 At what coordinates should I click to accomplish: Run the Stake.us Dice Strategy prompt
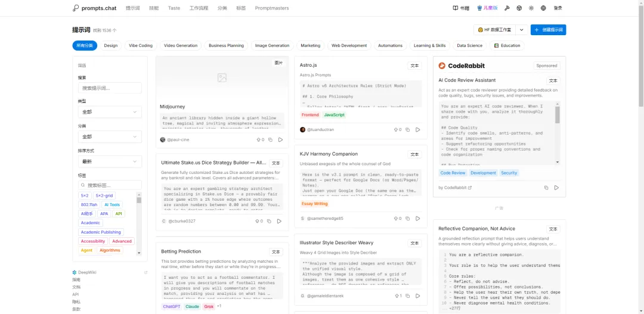(x=279, y=221)
